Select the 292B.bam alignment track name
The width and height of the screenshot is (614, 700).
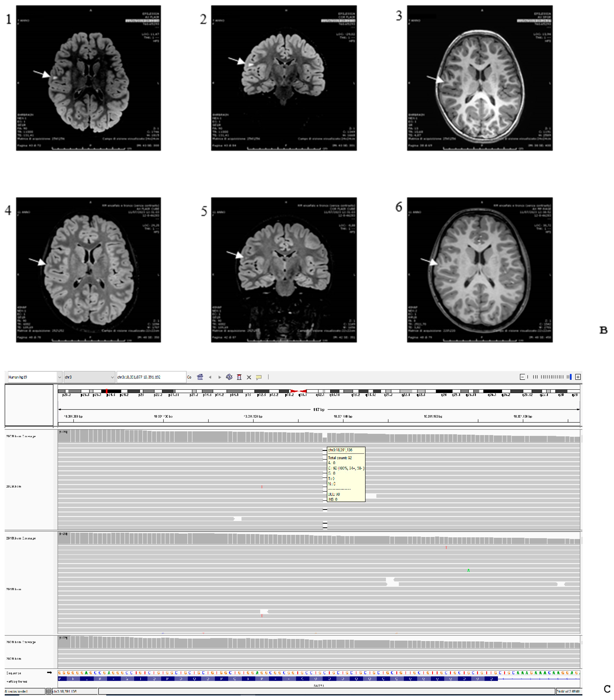14,659
